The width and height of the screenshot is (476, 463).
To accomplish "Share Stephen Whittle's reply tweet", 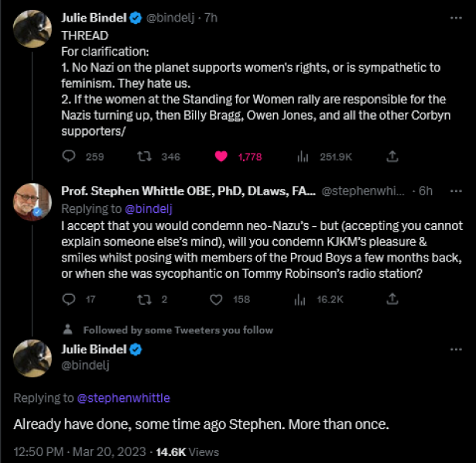I will pos(392,299).
